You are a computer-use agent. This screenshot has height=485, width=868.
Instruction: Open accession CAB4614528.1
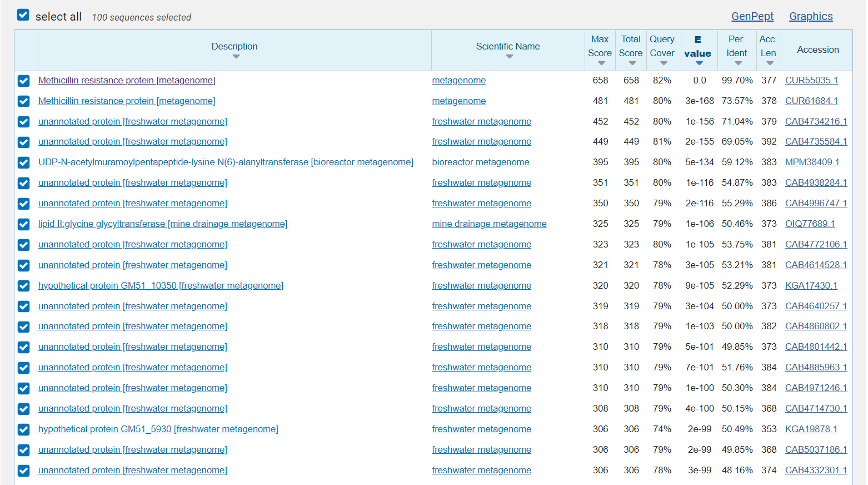[816, 265]
